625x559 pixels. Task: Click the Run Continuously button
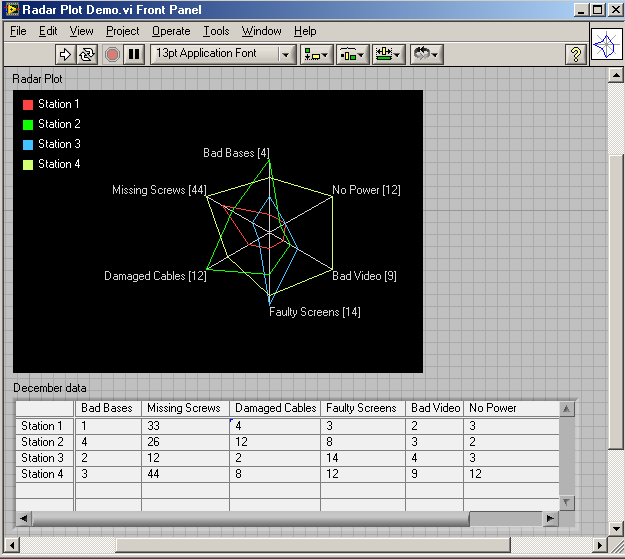87,54
